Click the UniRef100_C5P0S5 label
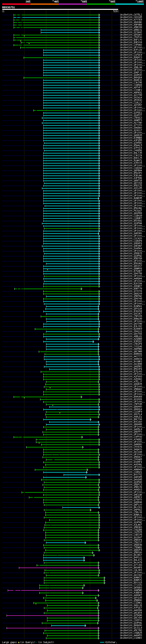The width and height of the screenshot is (146, 644). click(x=131, y=316)
